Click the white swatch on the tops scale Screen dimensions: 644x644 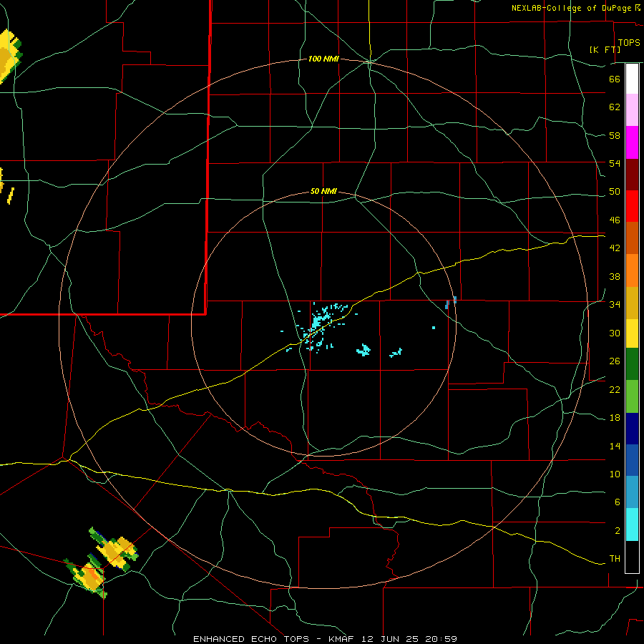tap(632, 79)
